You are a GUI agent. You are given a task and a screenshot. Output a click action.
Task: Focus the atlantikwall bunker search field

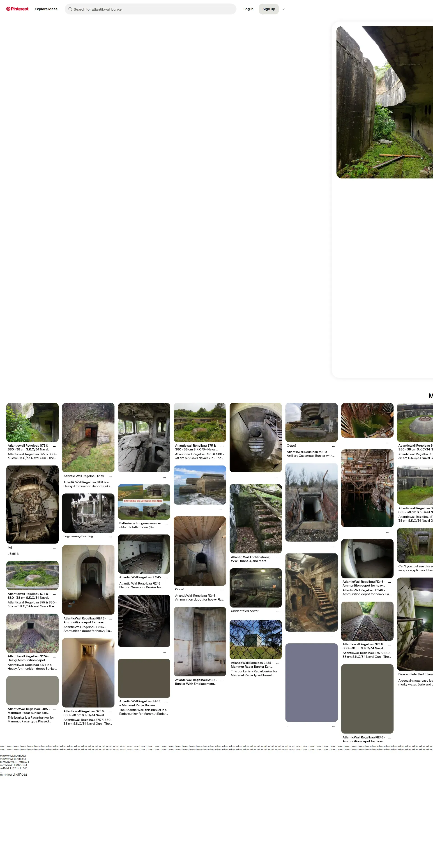pos(152,9)
